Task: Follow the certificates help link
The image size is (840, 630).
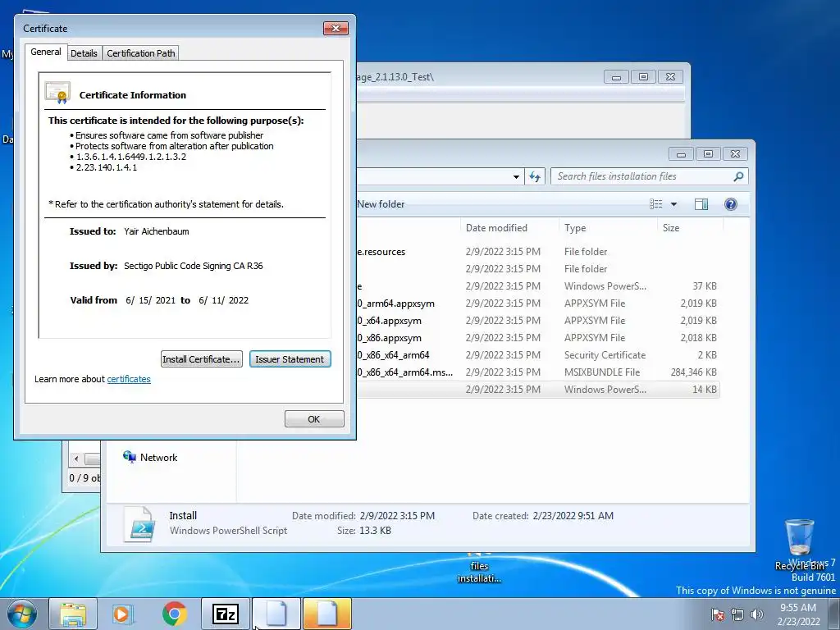Action: [x=129, y=379]
